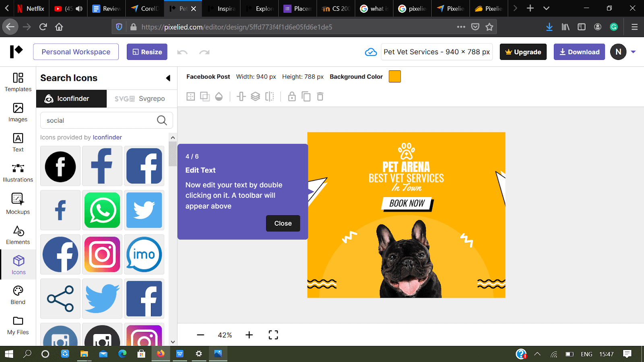This screenshot has height=362, width=644.
Task: Open the Personal Workspace dropdown
Action: click(76, 51)
